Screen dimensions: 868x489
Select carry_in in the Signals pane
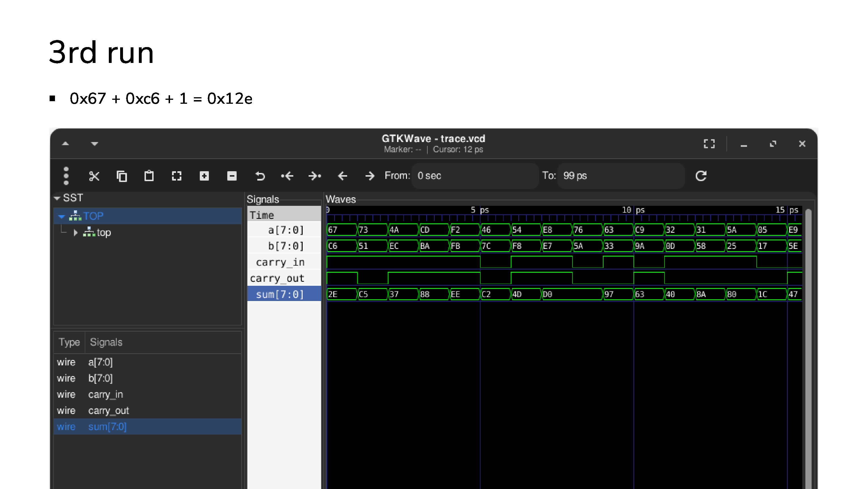[284, 262]
